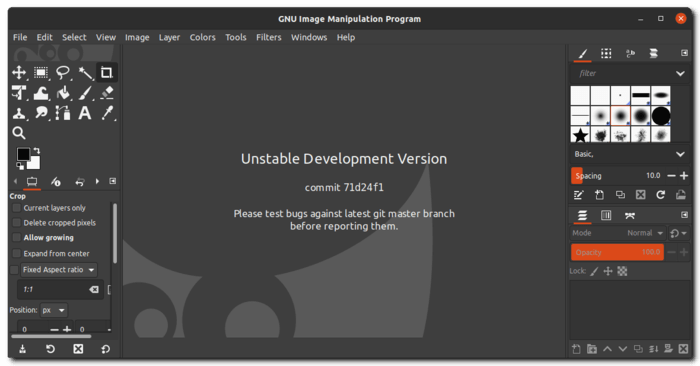Screen dimensions: 700x366
Task: Open the Colors menu
Action: tap(202, 37)
